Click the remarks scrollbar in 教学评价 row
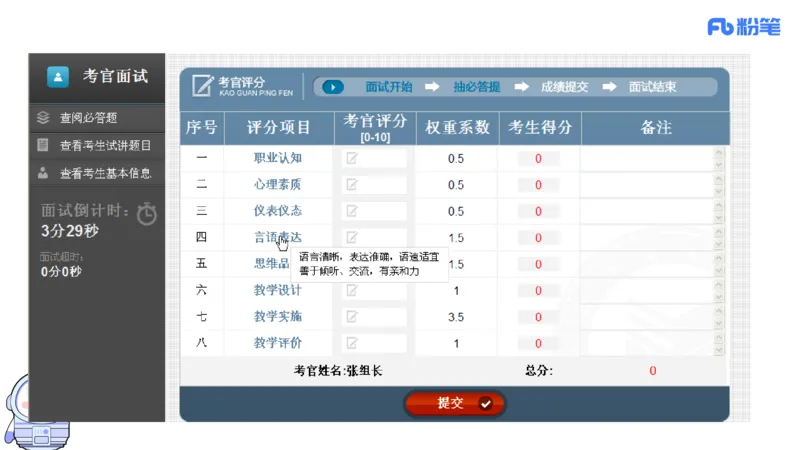 click(719, 344)
